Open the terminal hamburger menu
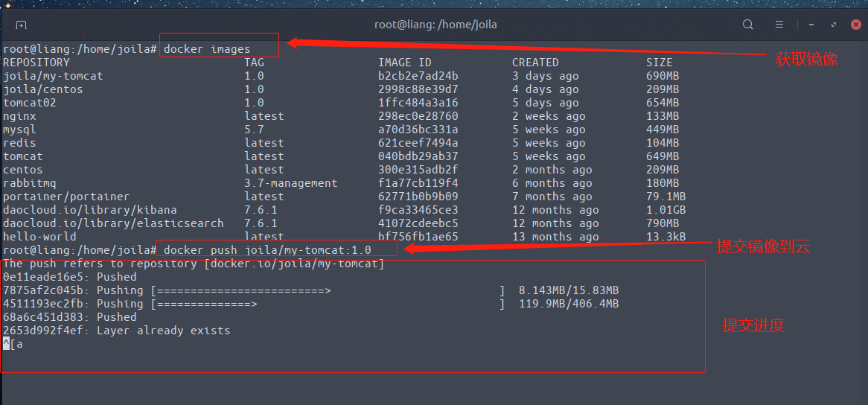This screenshot has width=868, height=405. tap(778, 25)
